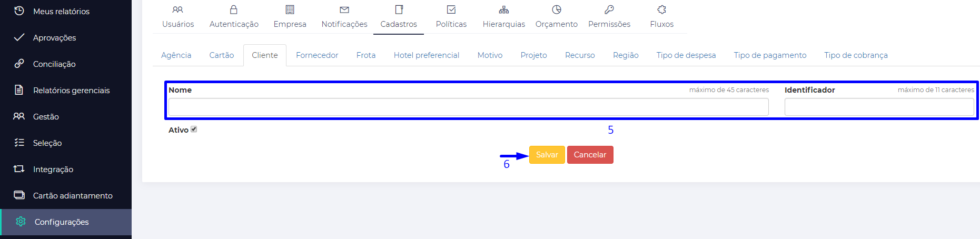This screenshot has height=239, width=980.
Task: Click the red Cancelar button
Action: point(590,155)
